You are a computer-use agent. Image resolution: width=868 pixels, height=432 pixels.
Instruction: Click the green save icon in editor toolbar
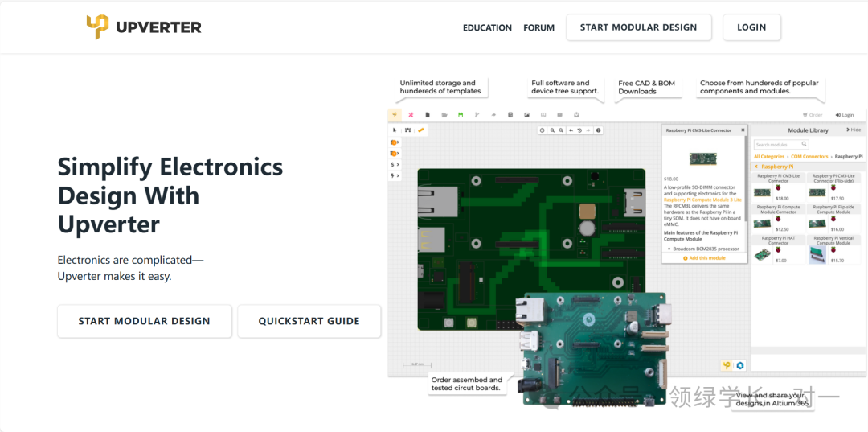(x=460, y=115)
